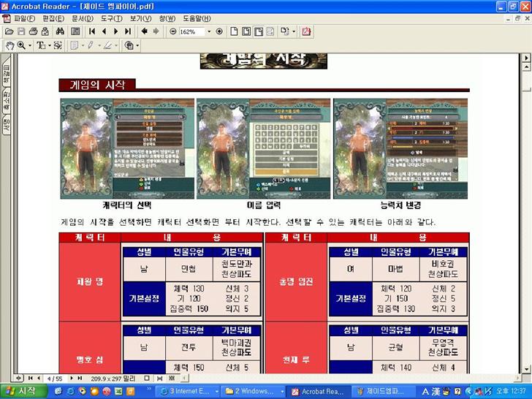The image size is (532, 399).
Task: Click the Reflow page icon
Action: pos(270,31)
